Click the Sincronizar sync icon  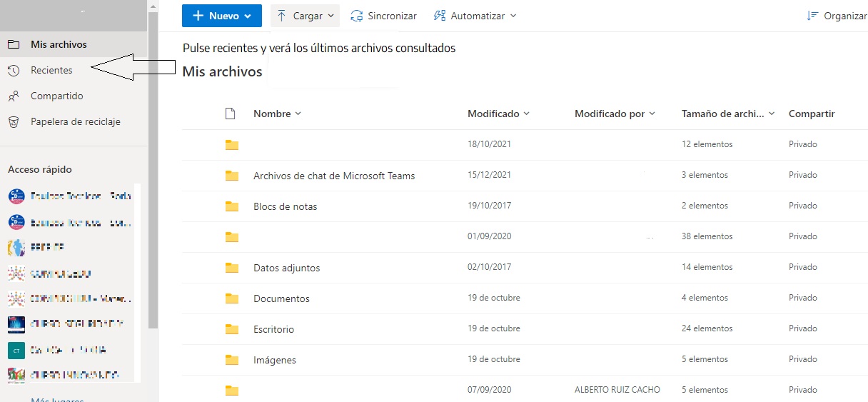(x=357, y=16)
